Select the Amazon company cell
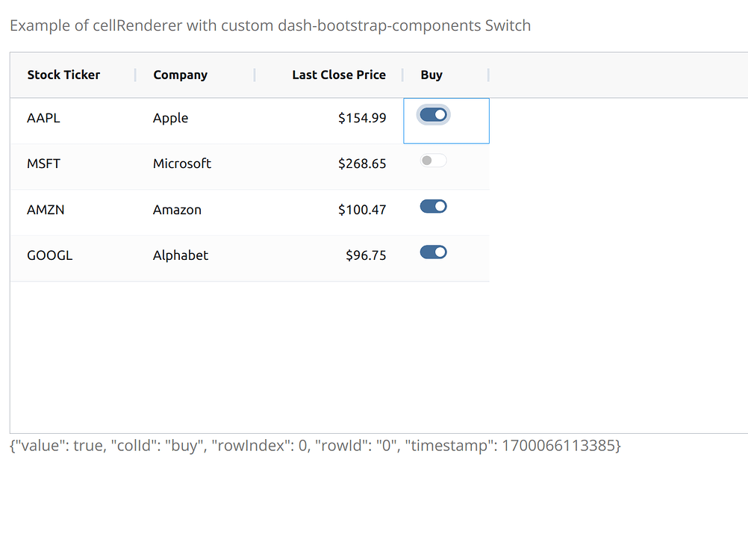Image resolution: width=748 pixels, height=560 pixels. coord(177,209)
